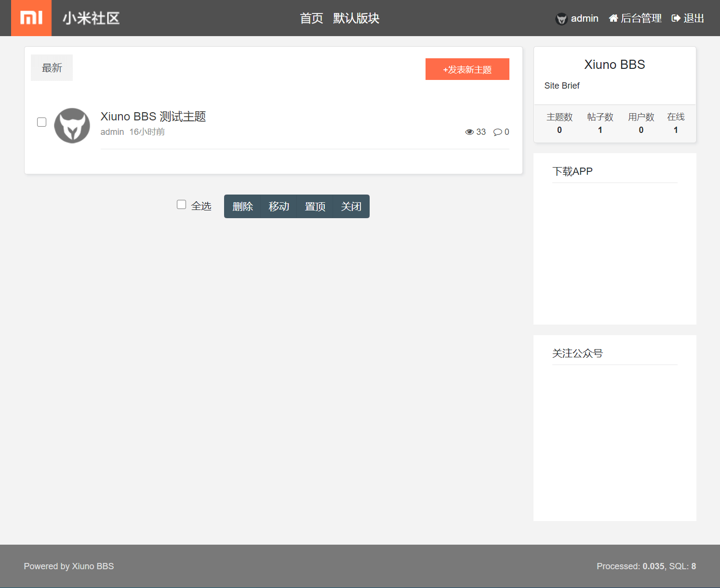Open the admin user avatar icon

tap(561, 19)
